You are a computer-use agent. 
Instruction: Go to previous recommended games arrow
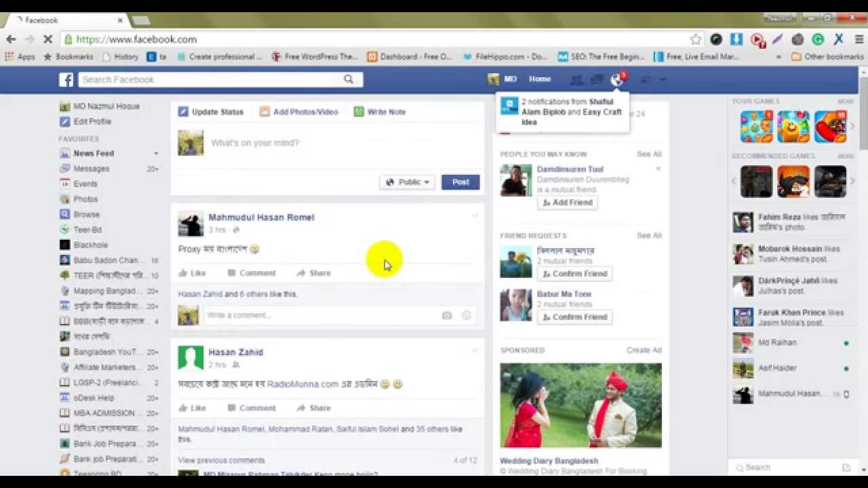pyautogui.click(x=734, y=181)
